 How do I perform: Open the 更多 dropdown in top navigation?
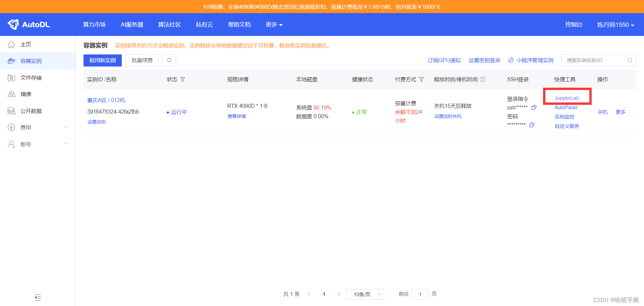(274, 25)
